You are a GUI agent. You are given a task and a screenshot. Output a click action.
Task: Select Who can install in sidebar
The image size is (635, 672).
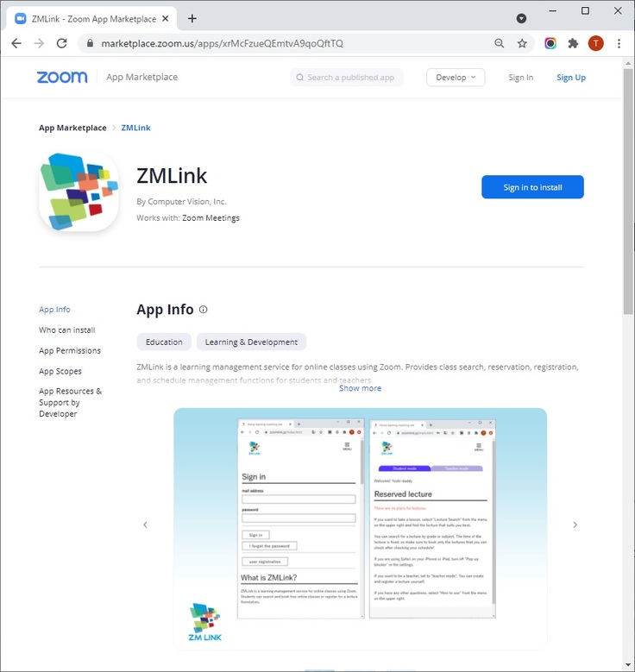pos(67,330)
